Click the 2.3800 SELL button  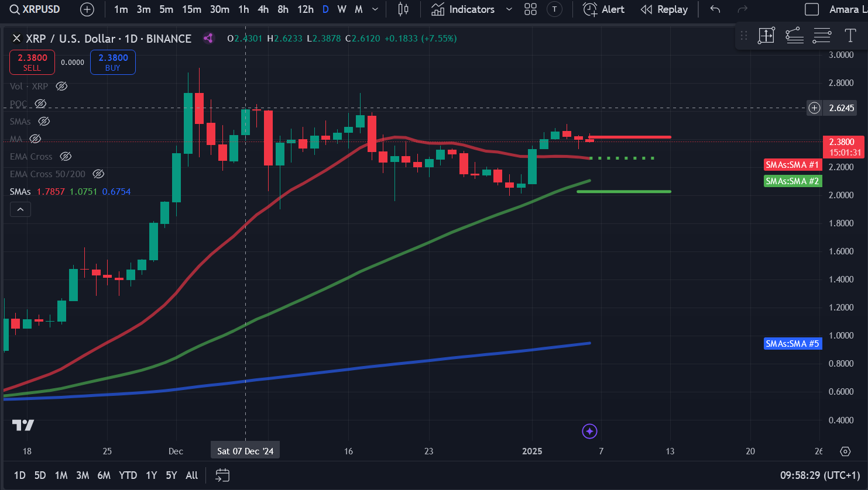click(32, 63)
